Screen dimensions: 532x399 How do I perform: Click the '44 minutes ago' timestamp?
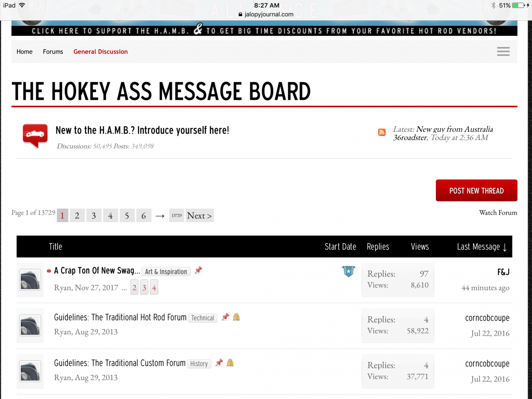[485, 288]
